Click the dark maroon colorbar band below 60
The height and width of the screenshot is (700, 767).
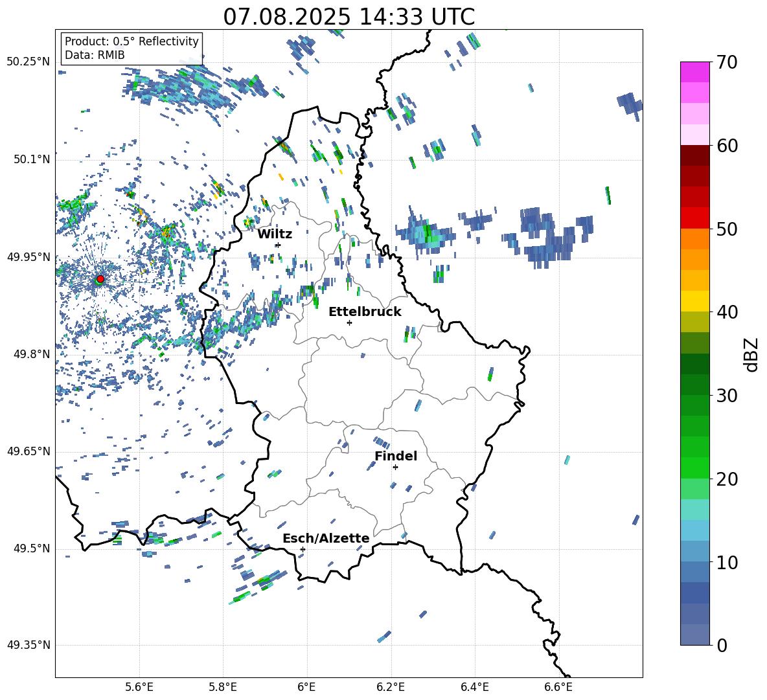[x=694, y=155]
